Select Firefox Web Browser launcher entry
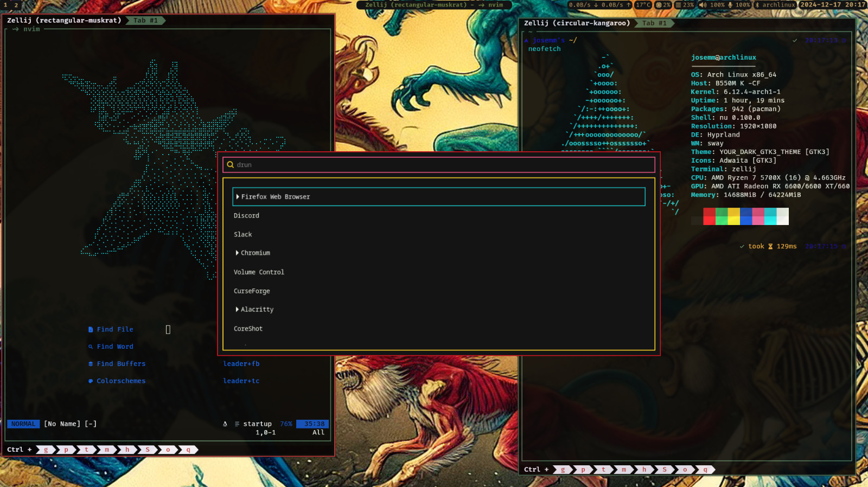 tap(439, 197)
